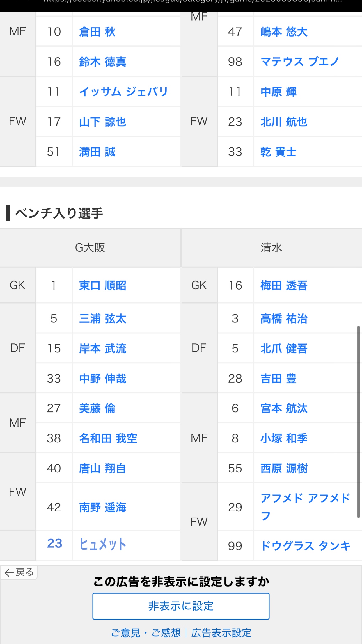Click the page scrollbar on right edge
362x644 pixels.
click(x=358, y=421)
